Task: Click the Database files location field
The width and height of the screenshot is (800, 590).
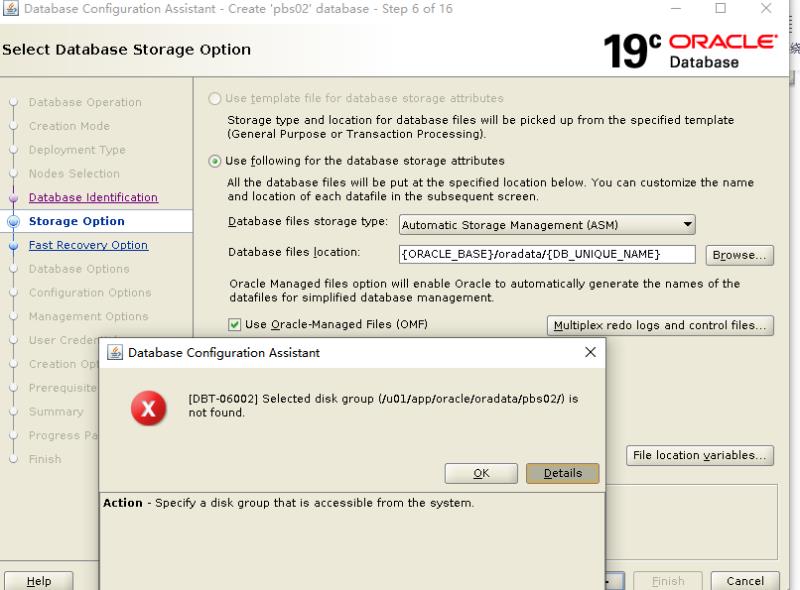Action: 547,254
